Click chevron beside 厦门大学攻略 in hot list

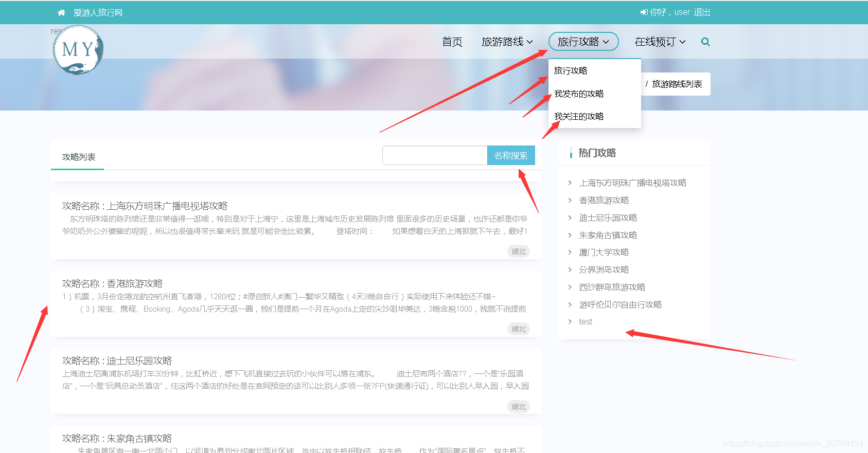[570, 252]
